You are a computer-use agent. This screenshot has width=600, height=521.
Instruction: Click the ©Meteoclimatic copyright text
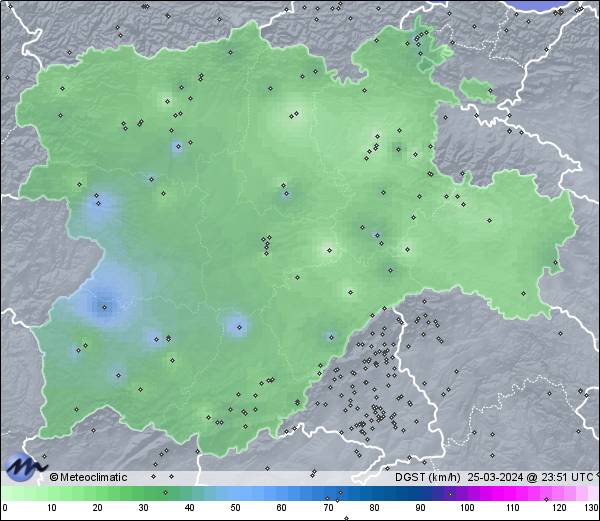[88, 477]
